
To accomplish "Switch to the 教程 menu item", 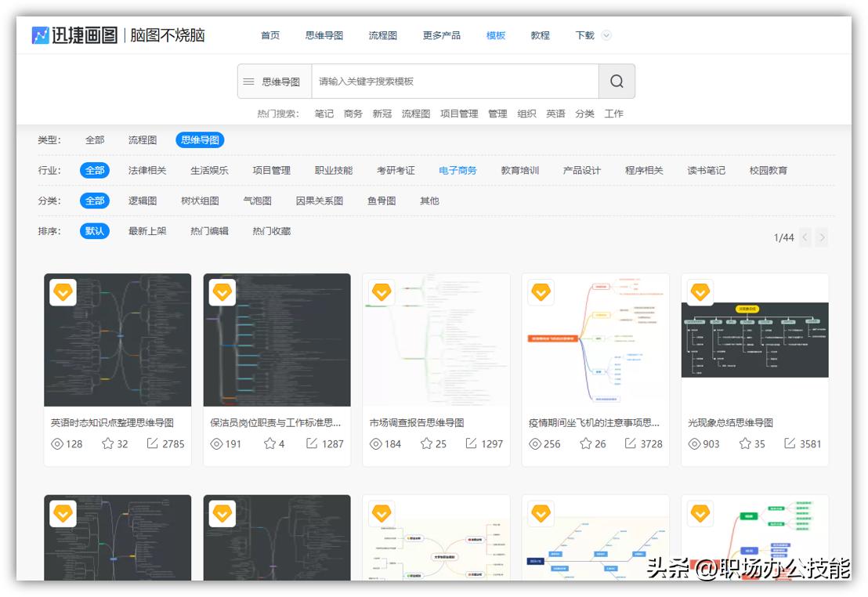I will click(540, 35).
